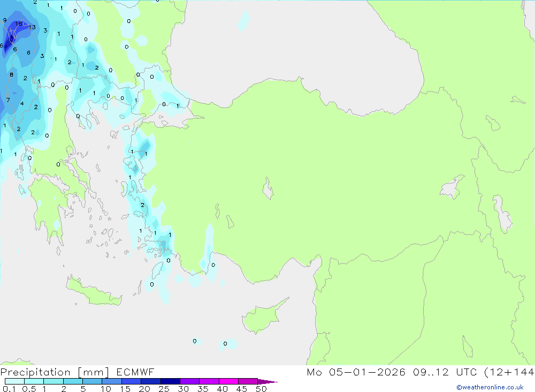Click the 40–45 mm magenta legend swatch
Image resolution: width=535 pixels, height=392 pixels.
tap(228, 381)
